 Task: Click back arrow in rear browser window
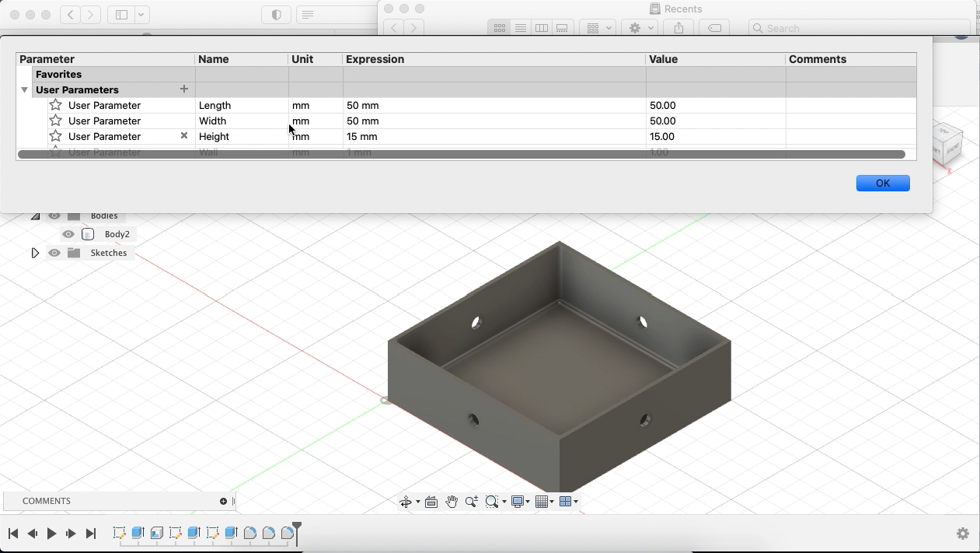click(x=70, y=14)
